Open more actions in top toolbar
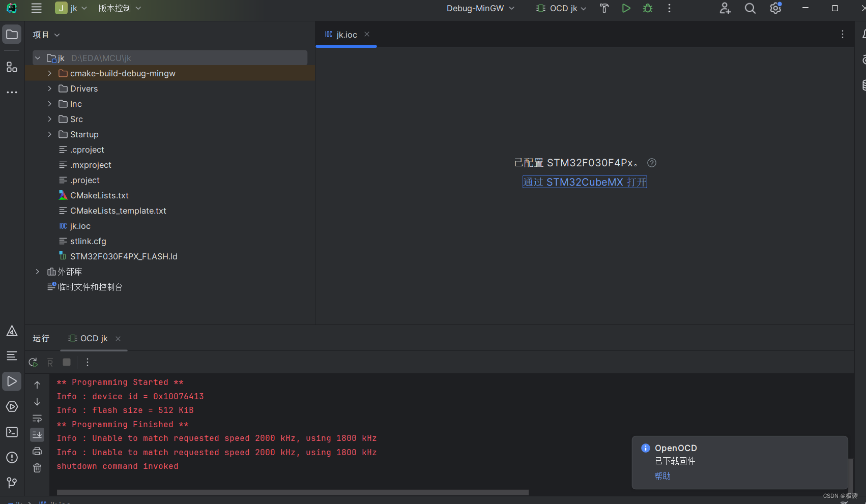866x504 pixels. pyautogui.click(x=669, y=8)
